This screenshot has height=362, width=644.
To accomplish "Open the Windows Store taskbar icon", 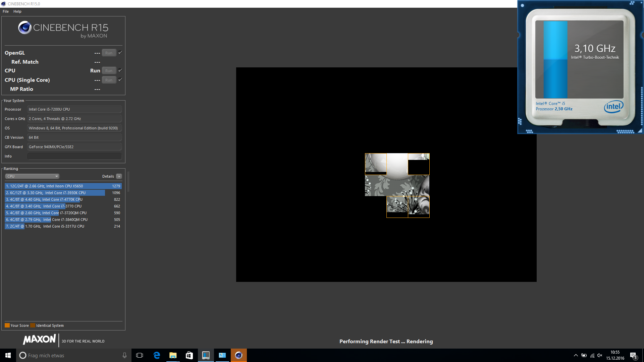I will point(189,355).
